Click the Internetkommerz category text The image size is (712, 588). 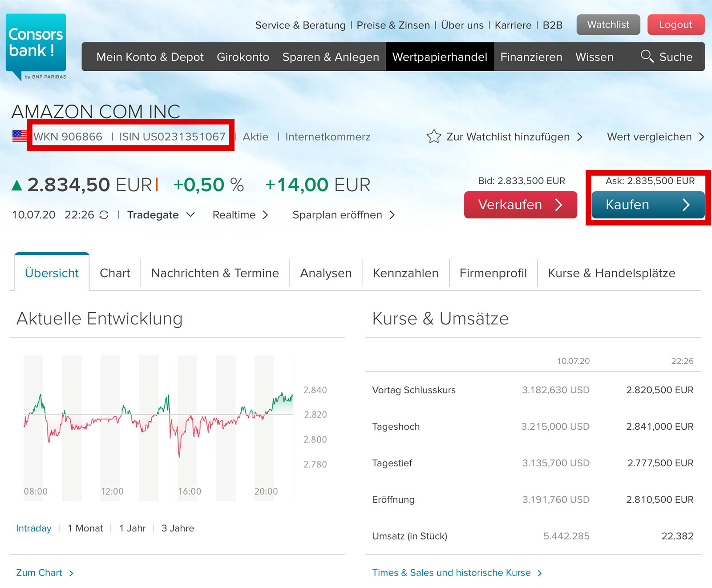tap(328, 137)
